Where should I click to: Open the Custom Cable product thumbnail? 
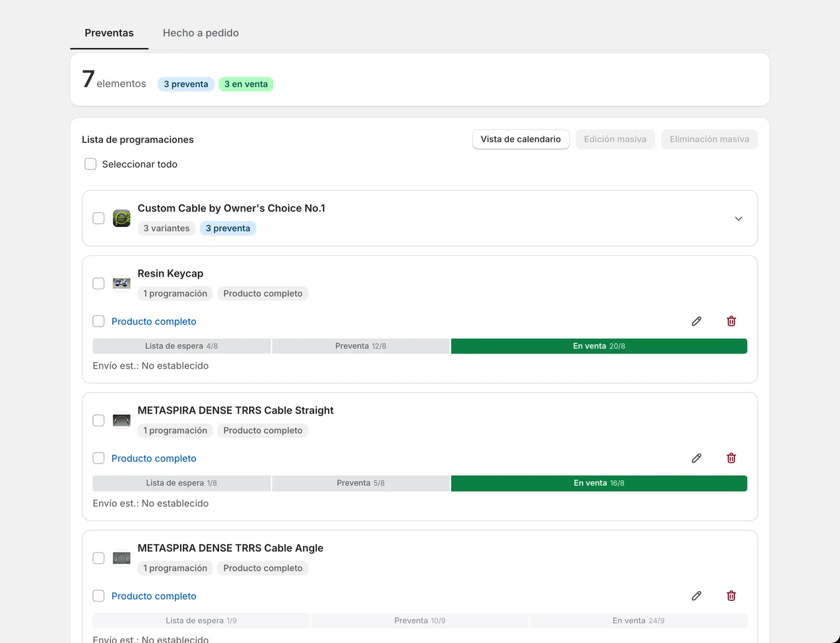121,218
